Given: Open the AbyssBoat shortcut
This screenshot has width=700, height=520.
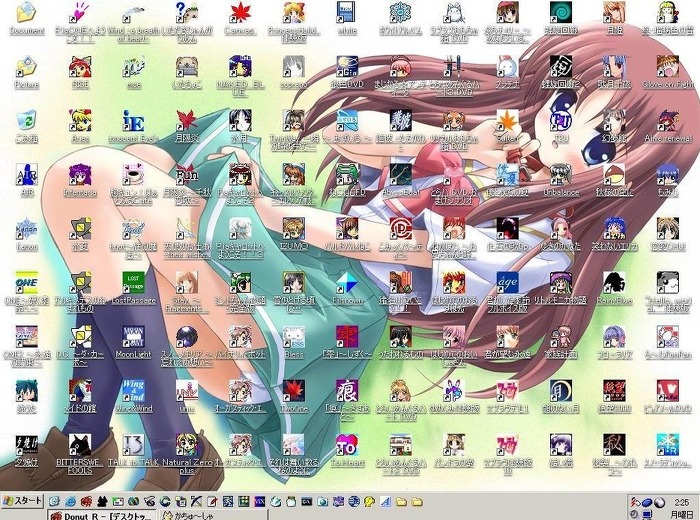Looking at the screenshot, I should pyautogui.click(x=400, y=175).
